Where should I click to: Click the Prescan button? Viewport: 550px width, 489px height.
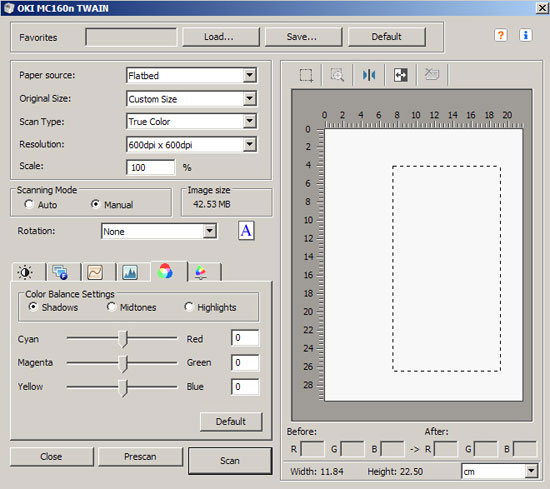[140, 456]
